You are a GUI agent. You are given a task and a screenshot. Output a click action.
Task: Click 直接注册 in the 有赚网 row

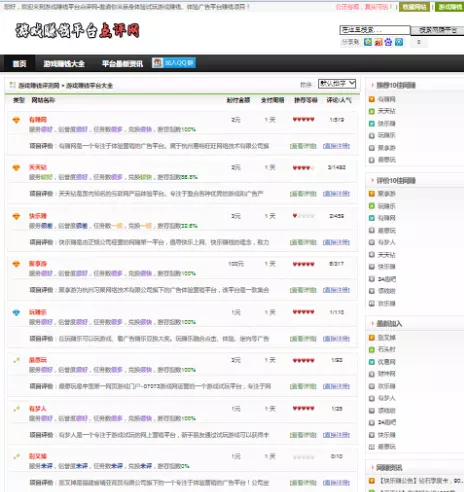coord(336,146)
